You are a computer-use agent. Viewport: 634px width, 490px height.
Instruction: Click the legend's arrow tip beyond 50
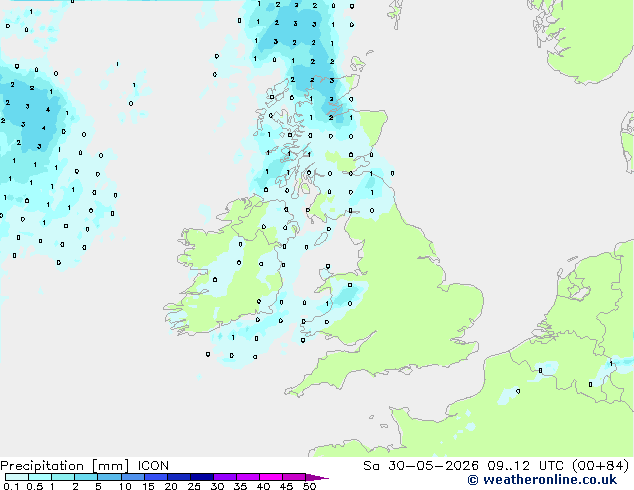[317, 478]
